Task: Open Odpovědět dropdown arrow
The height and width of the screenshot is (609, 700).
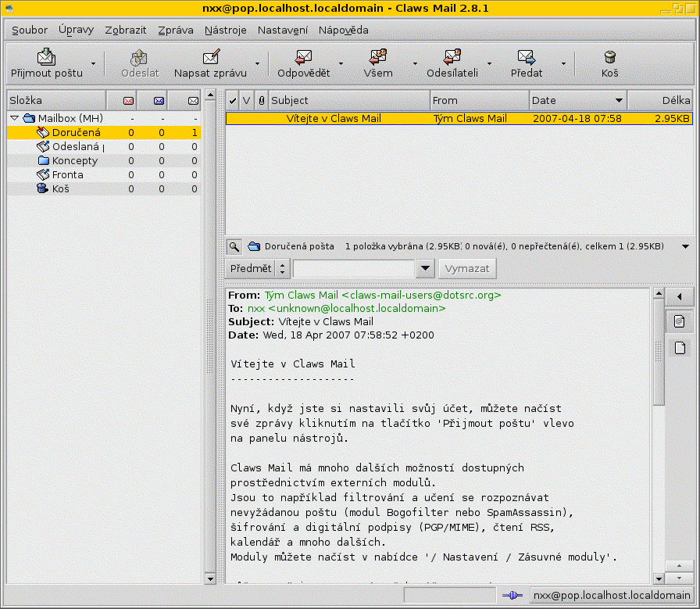Action: coord(341,64)
